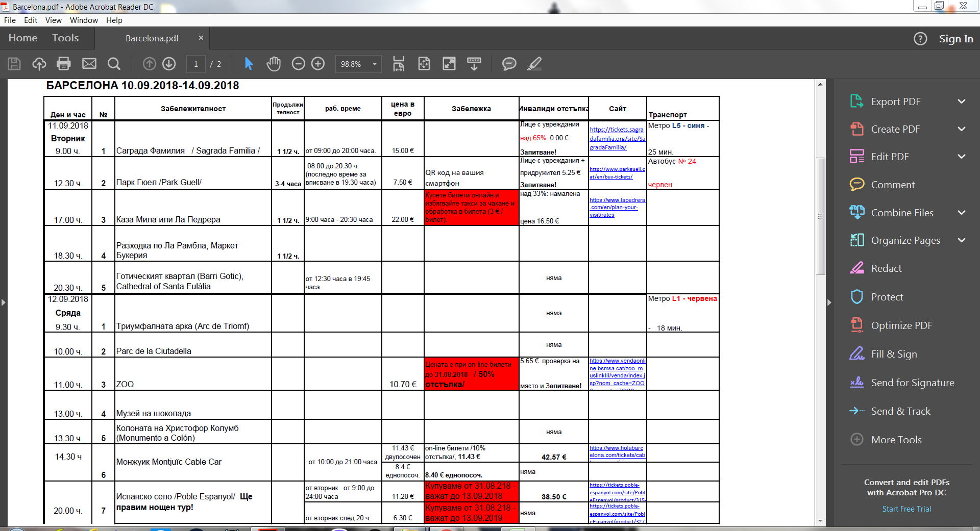
Task: Collapse the right tools pane arrow
Action: coord(829,302)
